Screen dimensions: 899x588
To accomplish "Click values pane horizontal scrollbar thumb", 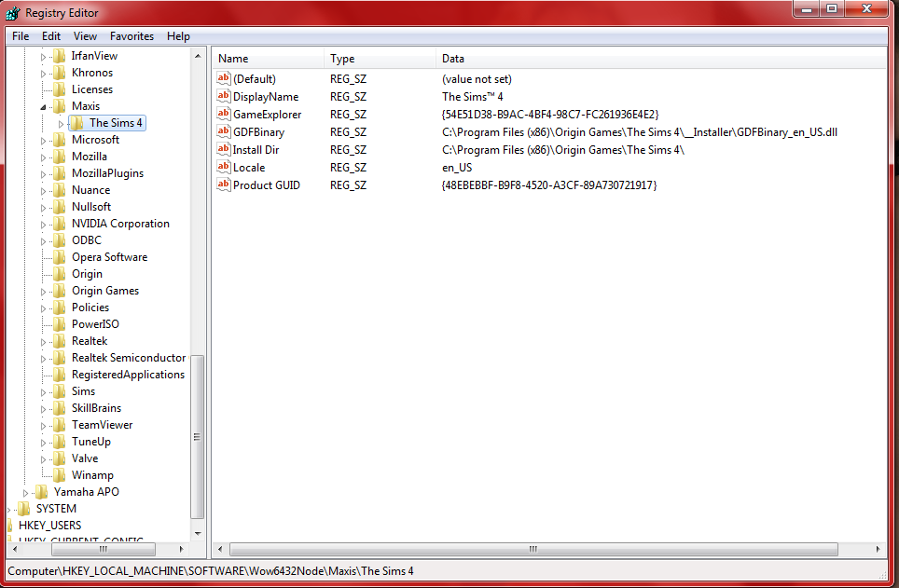I will click(533, 549).
